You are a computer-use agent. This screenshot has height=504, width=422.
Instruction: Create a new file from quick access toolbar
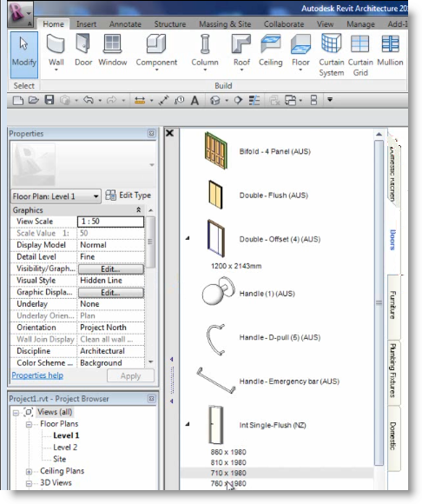click(18, 100)
